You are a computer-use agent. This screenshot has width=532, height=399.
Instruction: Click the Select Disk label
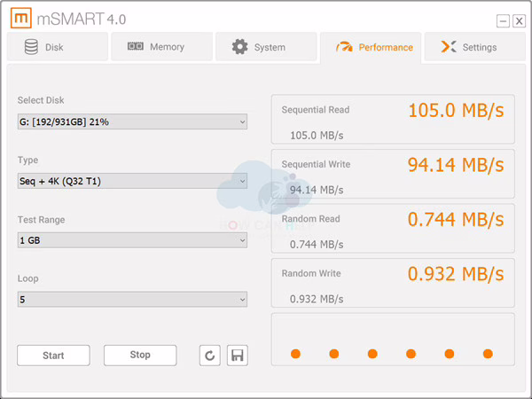click(41, 100)
